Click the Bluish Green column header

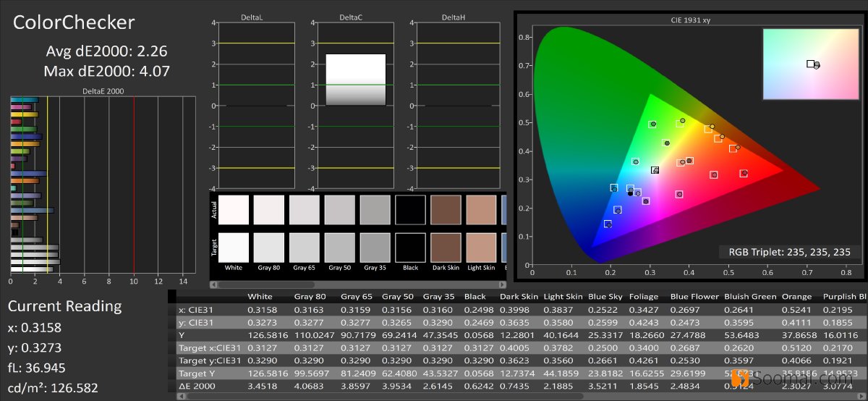coord(750,297)
